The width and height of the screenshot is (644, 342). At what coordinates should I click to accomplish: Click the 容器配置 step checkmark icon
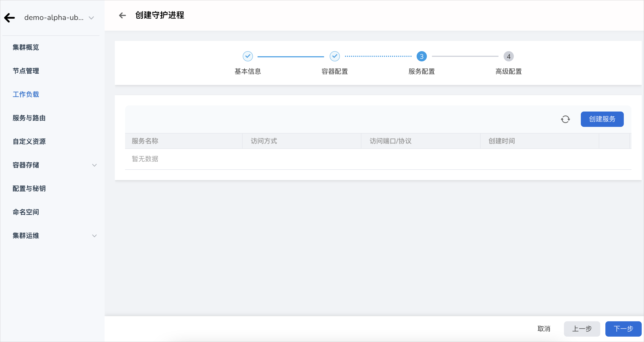[x=335, y=56]
